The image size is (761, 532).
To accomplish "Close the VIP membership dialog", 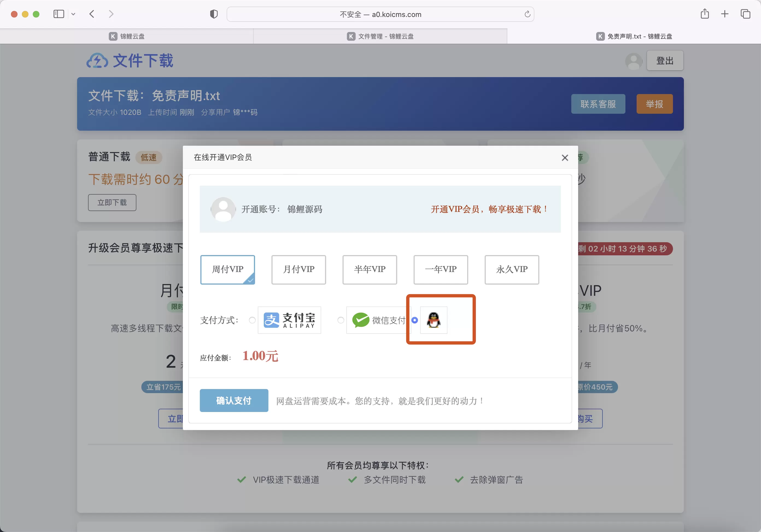I will coord(565,158).
